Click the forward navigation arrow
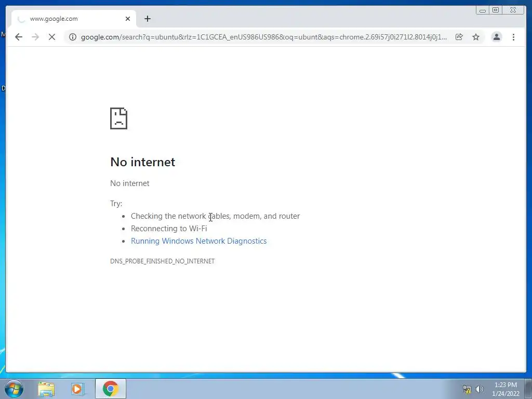 [x=35, y=37]
